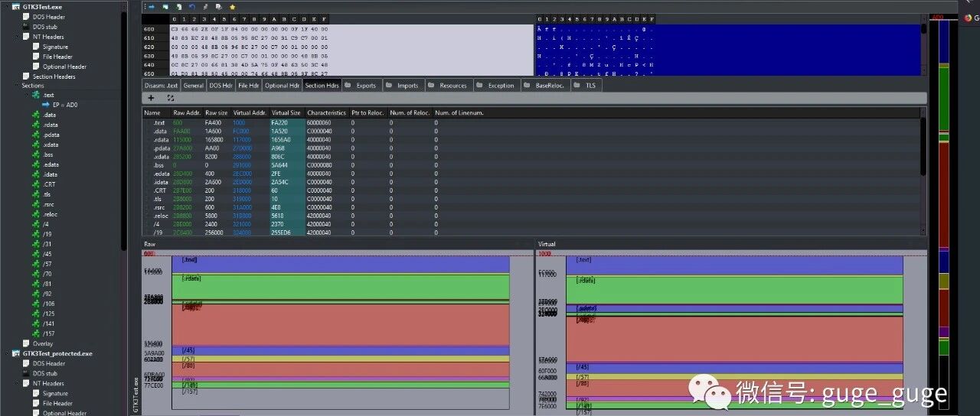Click the GTK3Test_protected.exe file icon
This screenshot has height=416, width=980.
[x=16, y=354]
